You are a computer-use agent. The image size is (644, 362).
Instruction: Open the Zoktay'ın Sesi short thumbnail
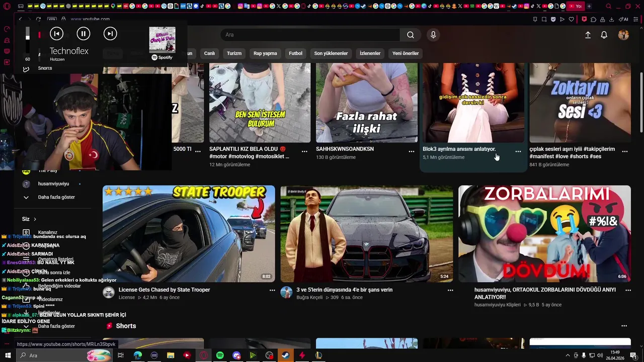[x=580, y=103]
